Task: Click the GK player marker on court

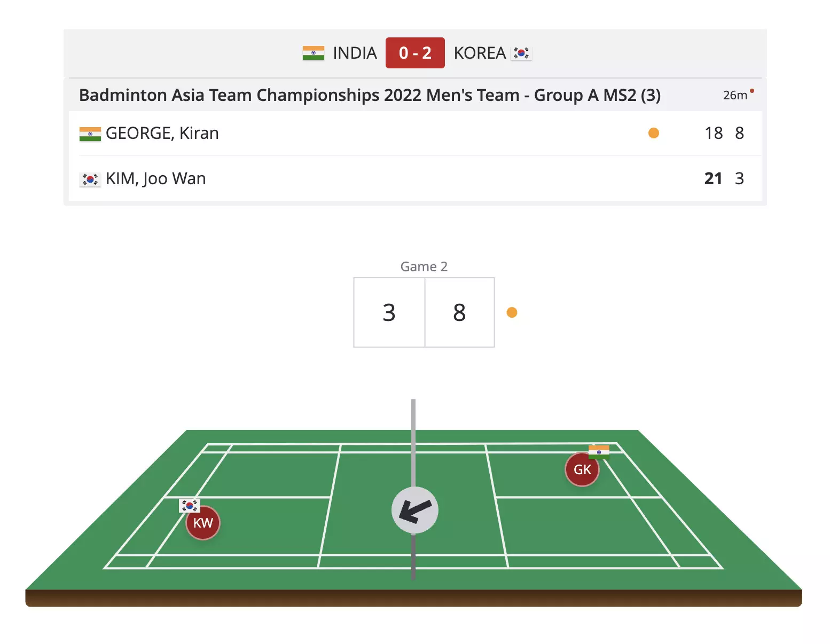Action: [582, 469]
